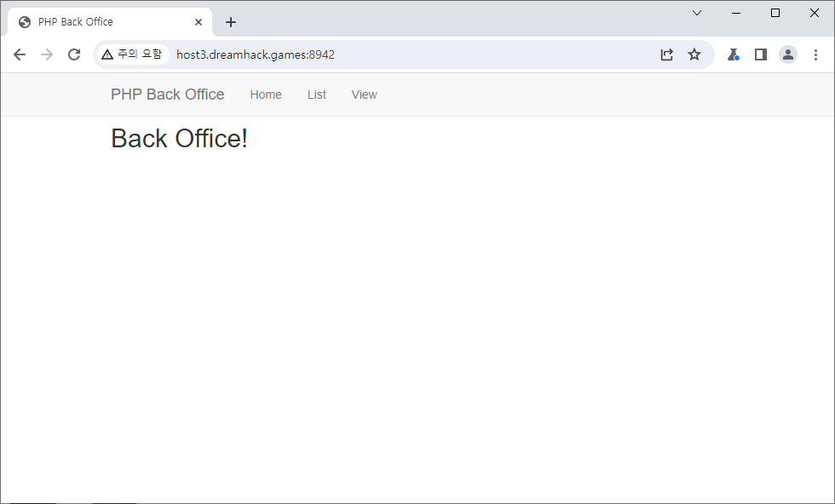Open the share this page icon

(x=667, y=54)
